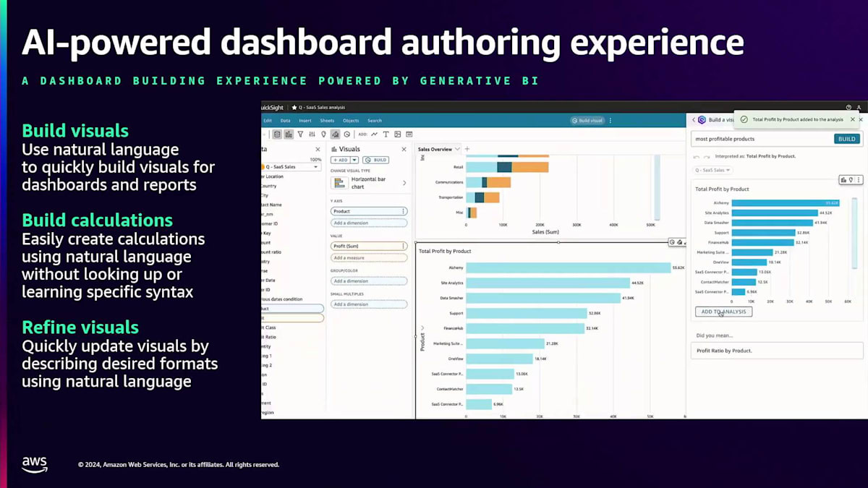Viewport: 868px width, 488px height.
Task: Add a text box with T icon
Action: tap(386, 134)
